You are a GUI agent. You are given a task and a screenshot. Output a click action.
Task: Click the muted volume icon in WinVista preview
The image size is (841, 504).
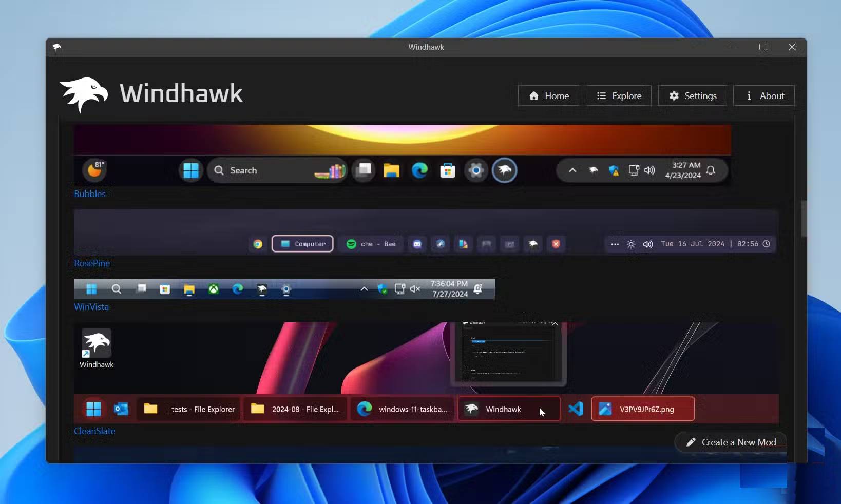[415, 289]
